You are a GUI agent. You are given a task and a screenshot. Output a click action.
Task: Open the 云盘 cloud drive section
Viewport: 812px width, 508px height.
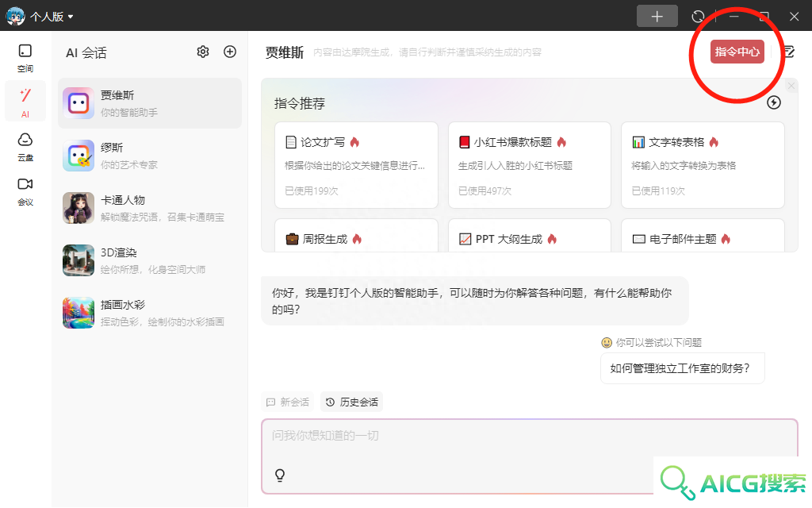coord(25,147)
